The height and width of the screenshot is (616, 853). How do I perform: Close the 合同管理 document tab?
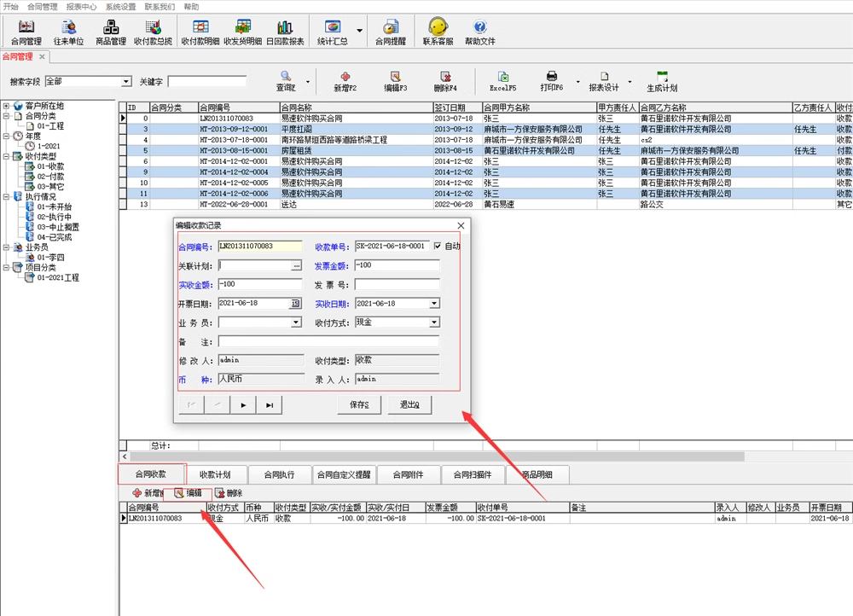coord(42,56)
